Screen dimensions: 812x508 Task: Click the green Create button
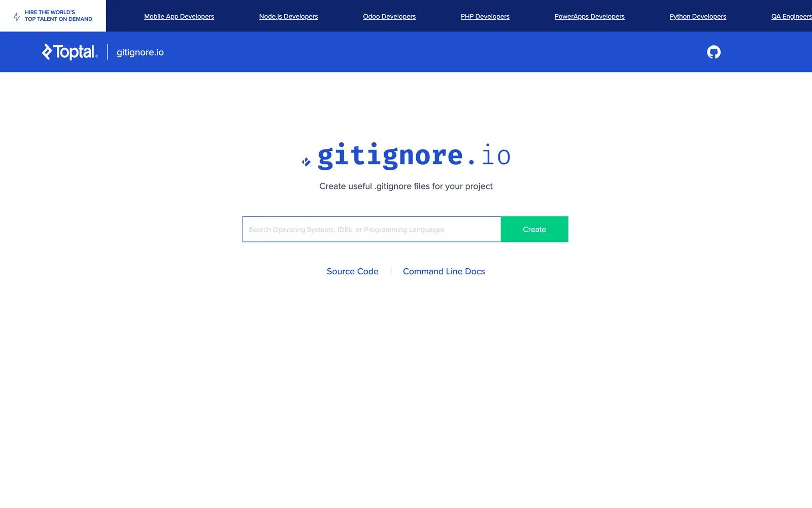pyautogui.click(x=534, y=229)
